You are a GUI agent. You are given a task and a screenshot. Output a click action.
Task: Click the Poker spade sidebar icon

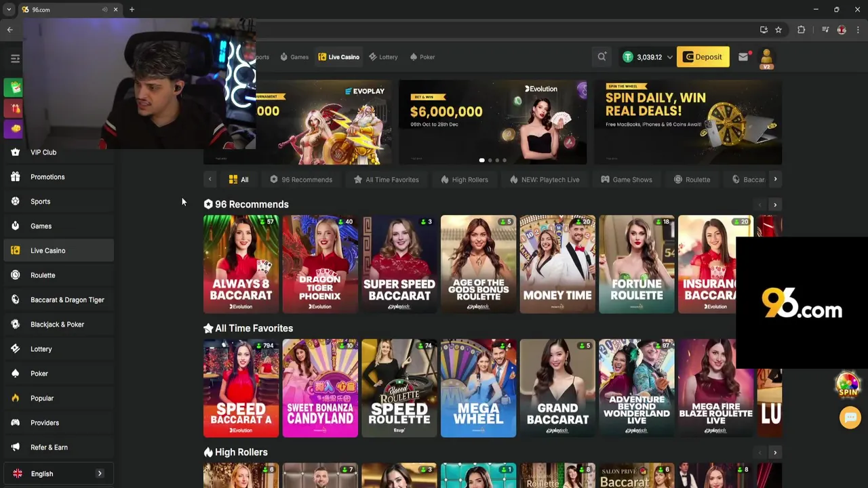click(x=15, y=373)
